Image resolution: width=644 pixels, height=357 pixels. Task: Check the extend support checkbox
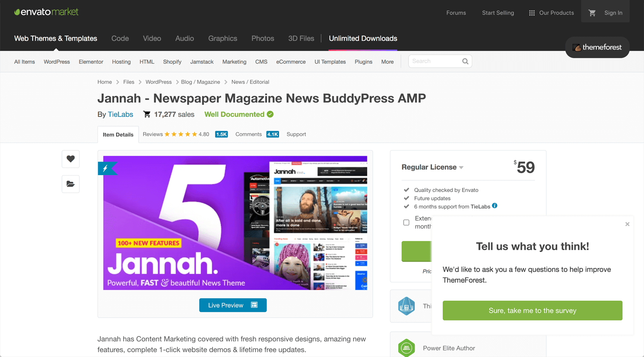406,222
